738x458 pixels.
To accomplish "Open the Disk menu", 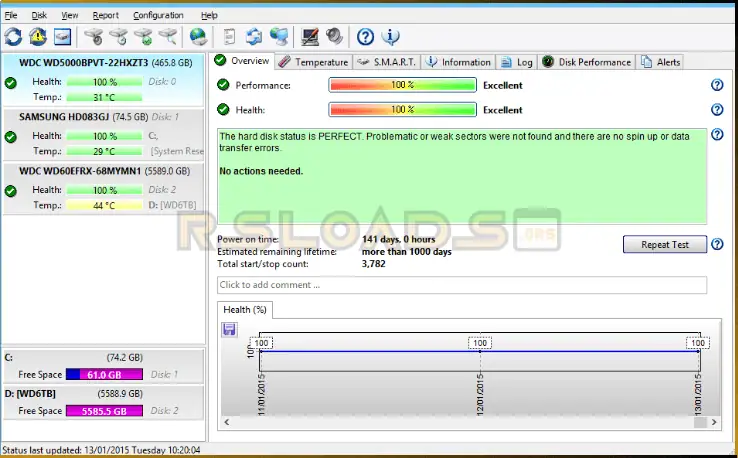I will (39, 15).
